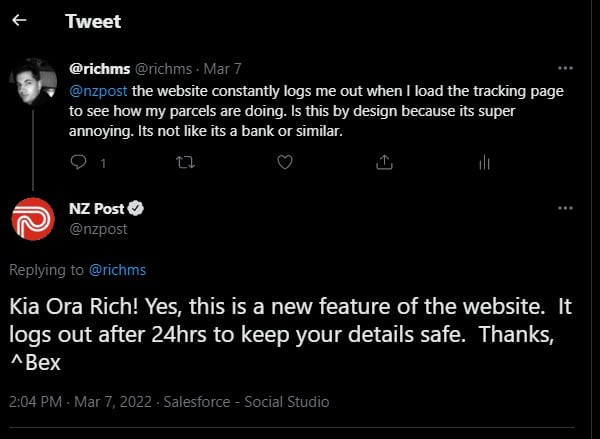The height and width of the screenshot is (439, 600).
Task: Share the richms tweet
Action: 384,161
